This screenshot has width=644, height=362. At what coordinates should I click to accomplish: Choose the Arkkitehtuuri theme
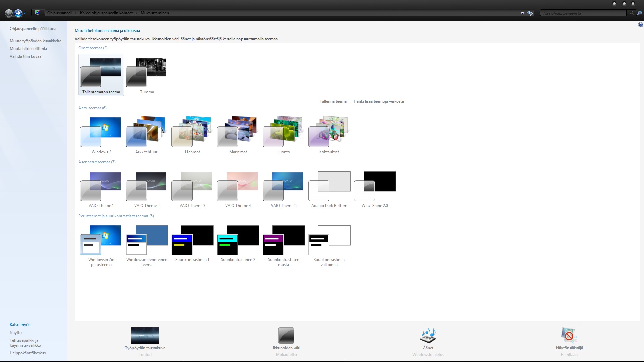click(x=147, y=135)
